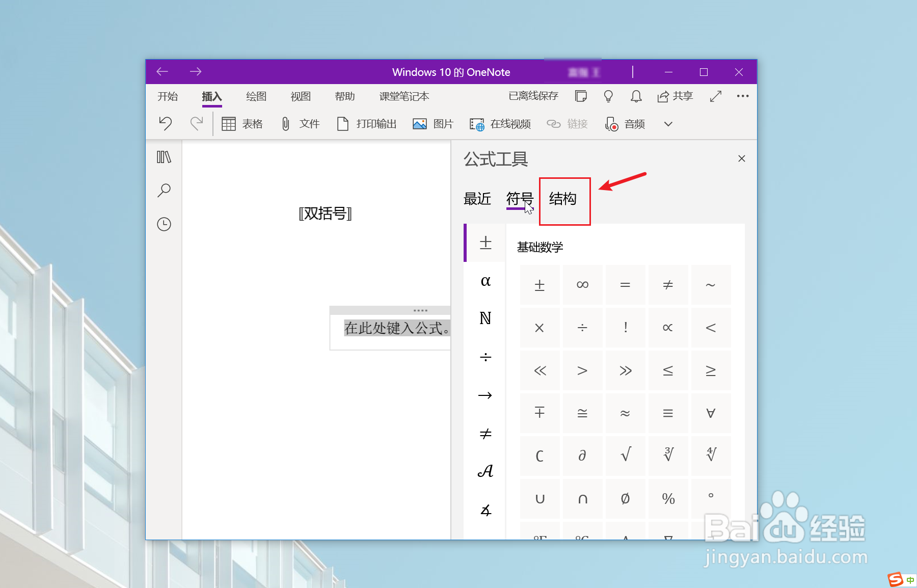
Task: Open the 结构 tab in formula tools
Action: pyautogui.click(x=563, y=199)
